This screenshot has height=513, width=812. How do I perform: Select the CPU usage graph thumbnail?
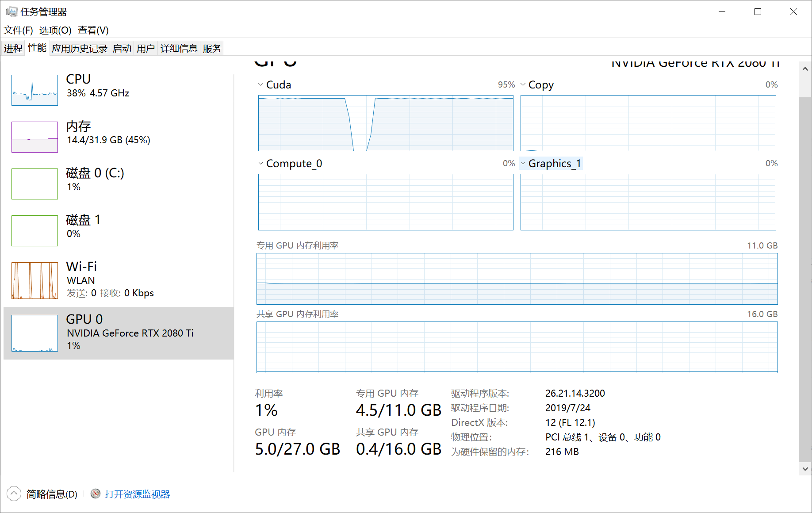point(34,90)
